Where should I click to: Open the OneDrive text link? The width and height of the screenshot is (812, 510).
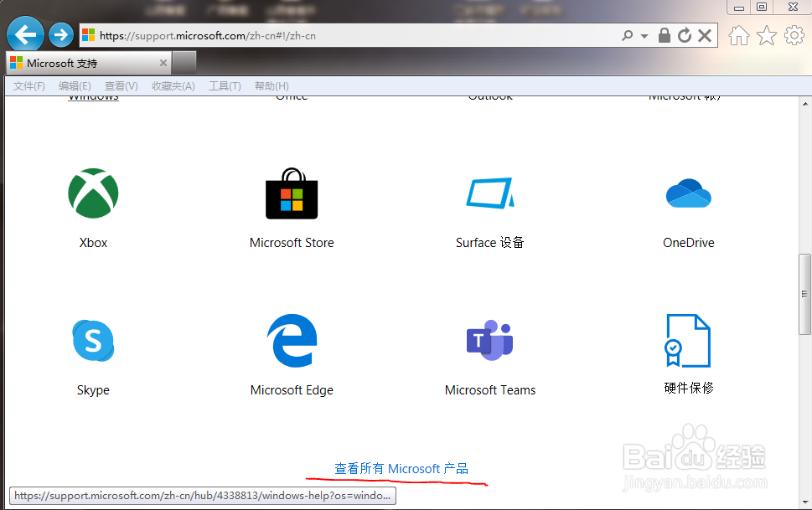(688, 243)
